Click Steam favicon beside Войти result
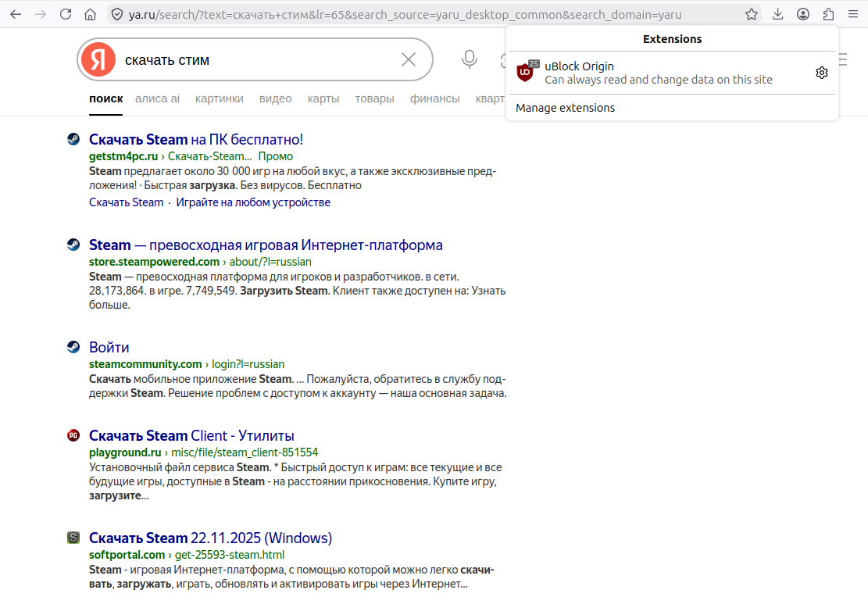The width and height of the screenshot is (868, 615). pyautogui.click(x=73, y=346)
